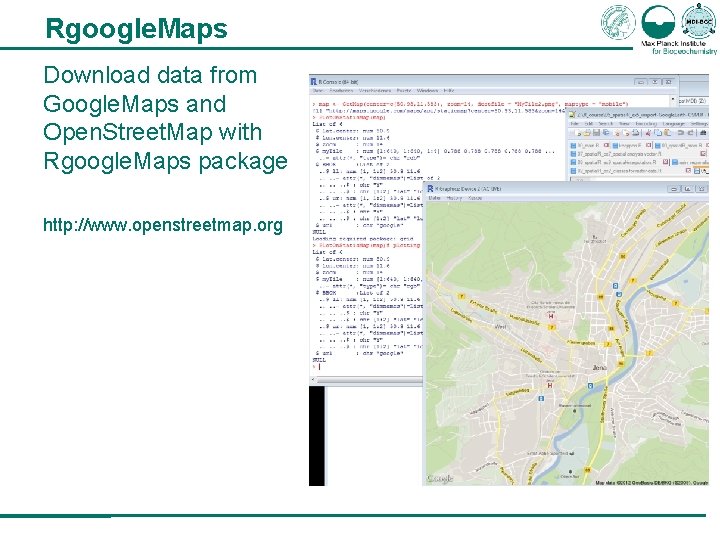Open Windows menu in R Console

point(427,90)
